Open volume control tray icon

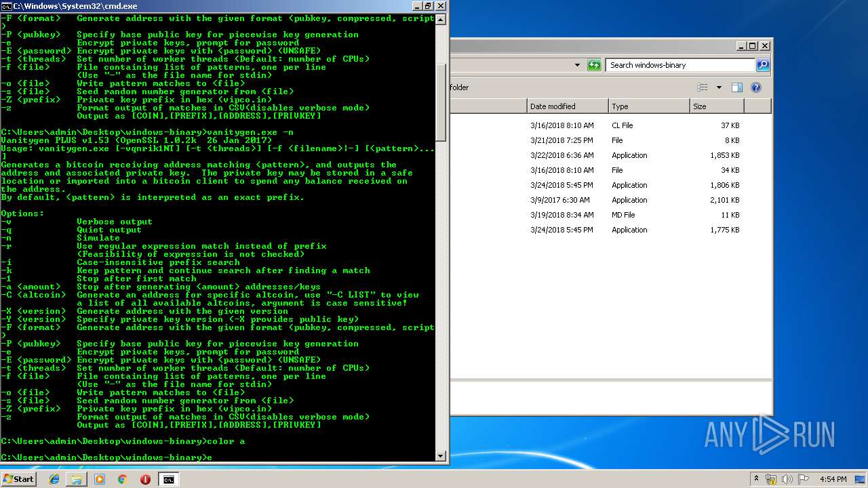pos(787,479)
